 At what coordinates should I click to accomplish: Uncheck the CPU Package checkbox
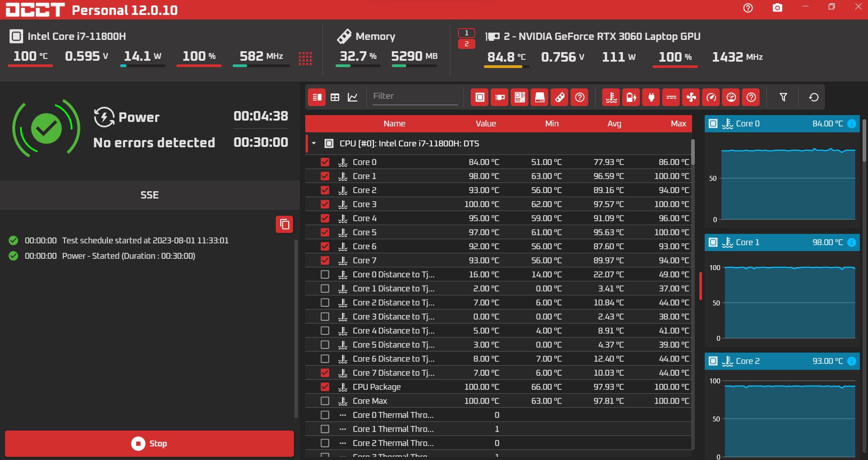[325, 387]
